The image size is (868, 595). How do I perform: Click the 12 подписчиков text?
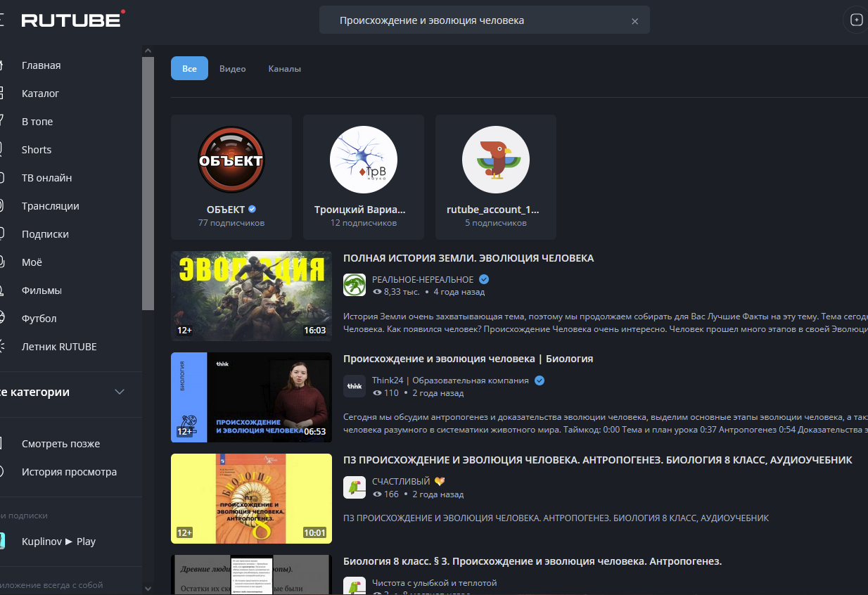point(364,223)
